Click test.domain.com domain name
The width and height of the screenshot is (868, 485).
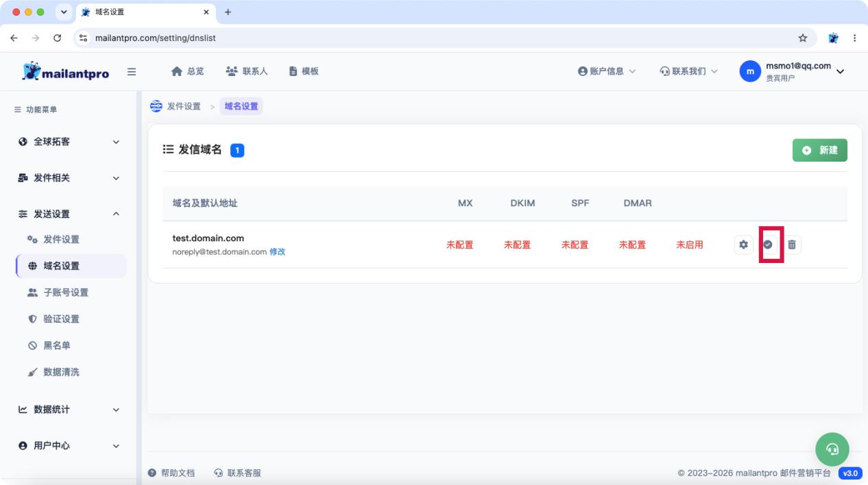(x=208, y=238)
